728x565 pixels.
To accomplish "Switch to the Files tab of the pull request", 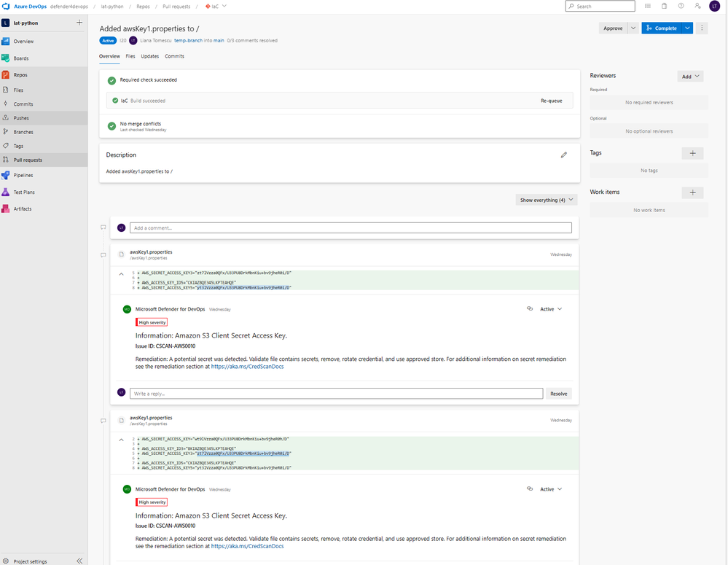I will 130,56.
